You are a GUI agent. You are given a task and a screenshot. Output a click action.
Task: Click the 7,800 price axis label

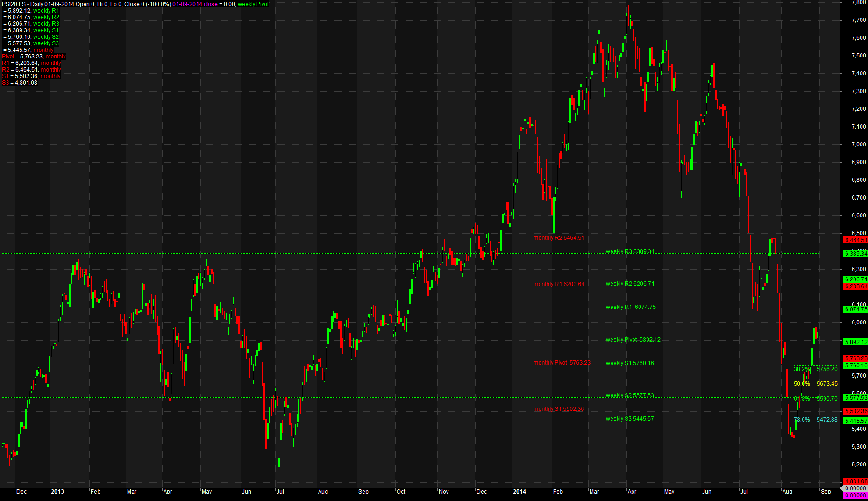[x=859, y=3]
